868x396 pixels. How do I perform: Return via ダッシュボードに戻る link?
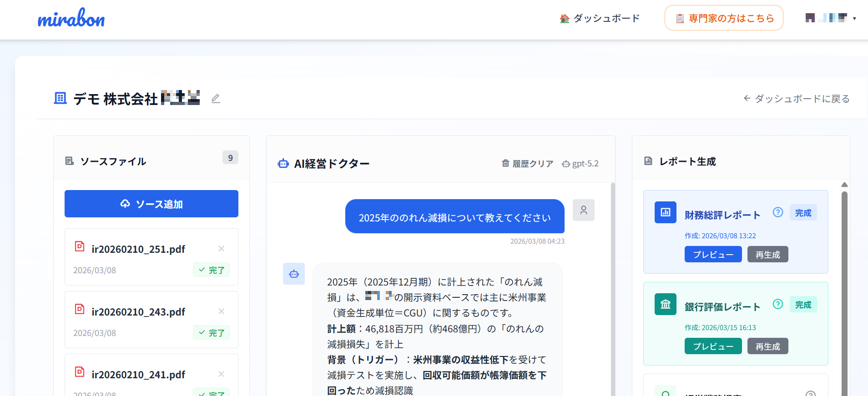click(x=797, y=99)
